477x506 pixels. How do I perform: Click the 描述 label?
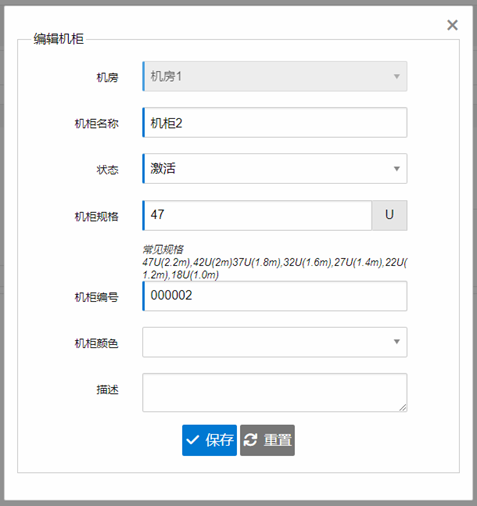(x=107, y=389)
